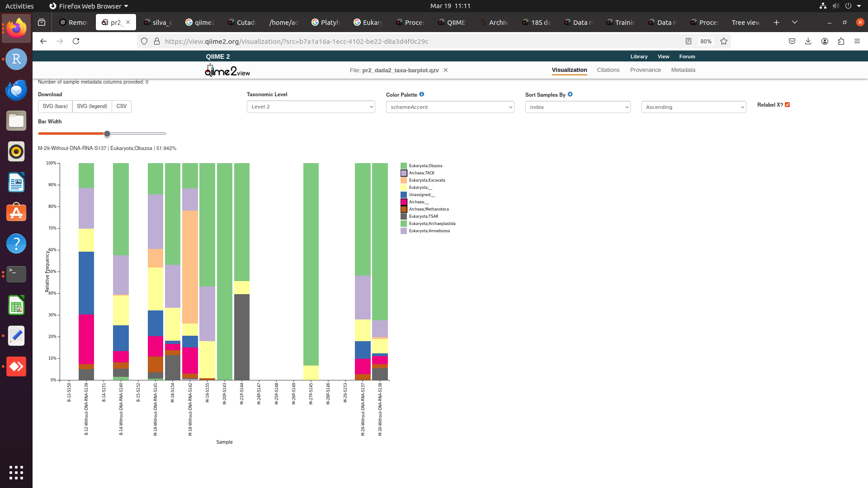Bookmark this page with the star icon
This screenshot has height=488, width=868.
724,41
